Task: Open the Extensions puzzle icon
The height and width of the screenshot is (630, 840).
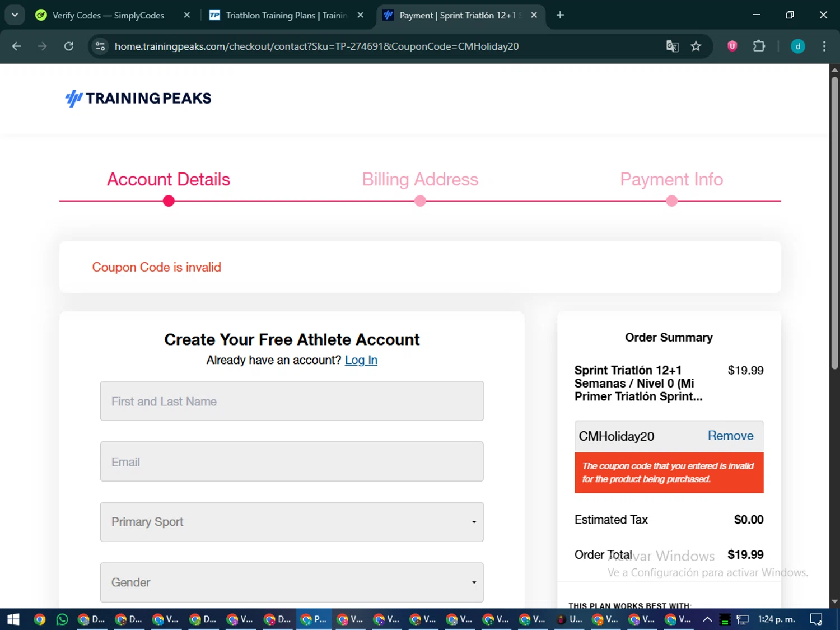Action: 759,46
